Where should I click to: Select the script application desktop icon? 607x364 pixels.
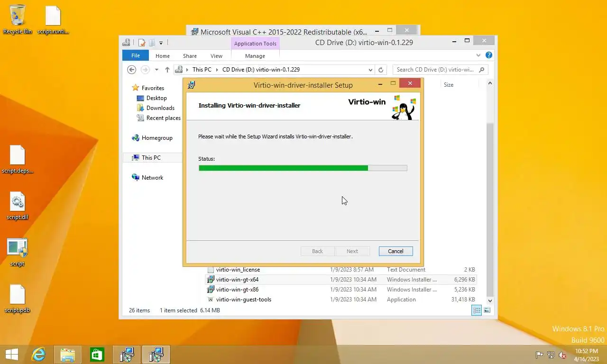18,252
